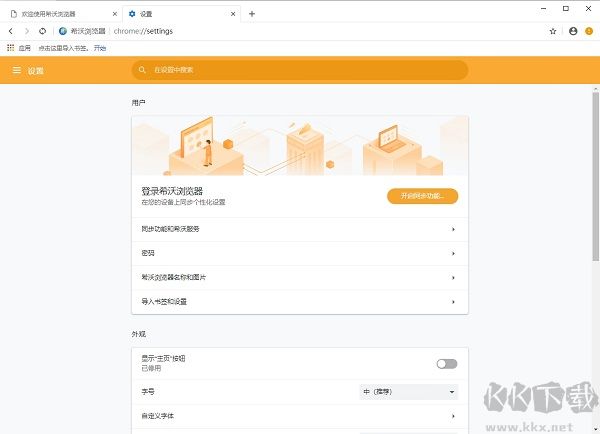600x434 pixels.
Task: Toggle the show home button switch
Action: [x=447, y=364]
